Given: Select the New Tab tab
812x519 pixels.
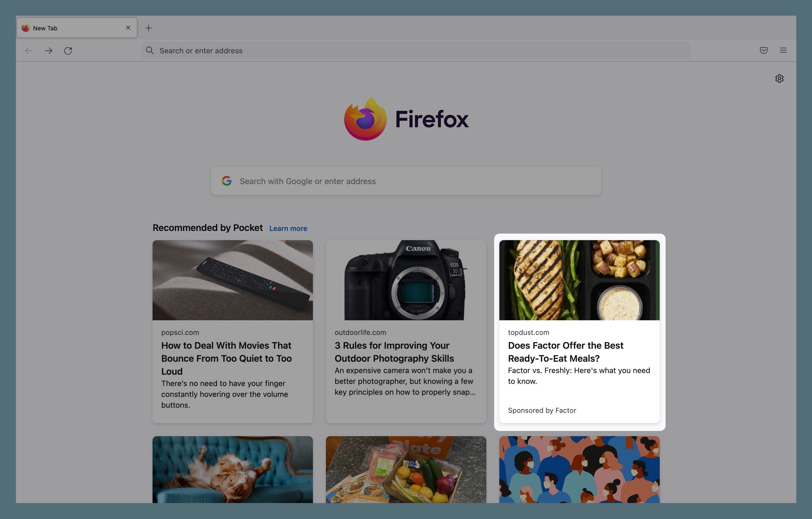Looking at the screenshot, I should coord(77,28).
